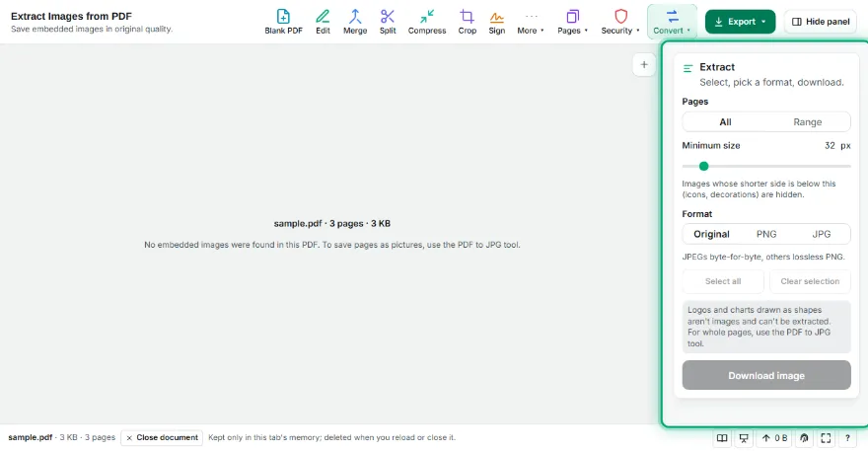Expand the Security dropdown menu

click(x=620, y=22)
